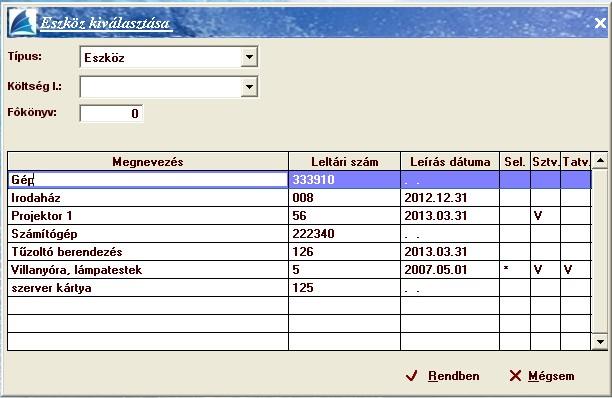Expand the Költség l. dropdown arrow
The height and width of the screenshot is (398, 612).
pyautogui.click(x=249, y=87)
